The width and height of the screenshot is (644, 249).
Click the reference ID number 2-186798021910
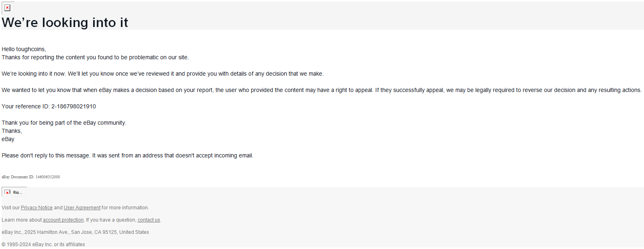click(74, 106)
